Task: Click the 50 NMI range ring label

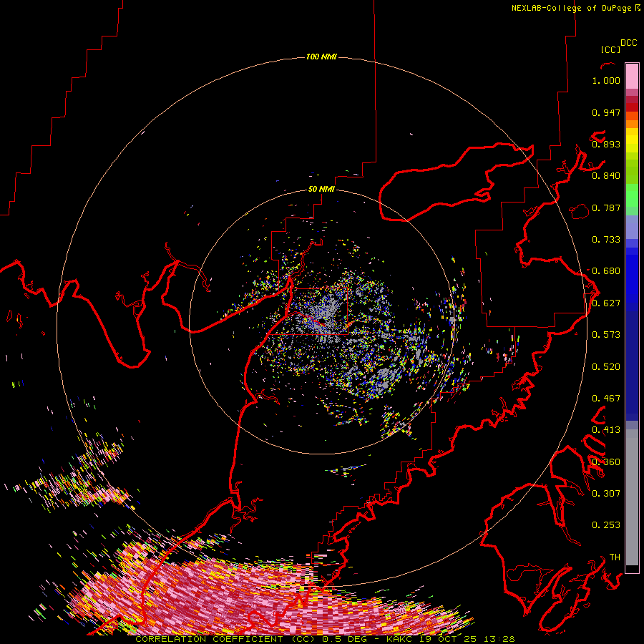Action: coord(321,189)
